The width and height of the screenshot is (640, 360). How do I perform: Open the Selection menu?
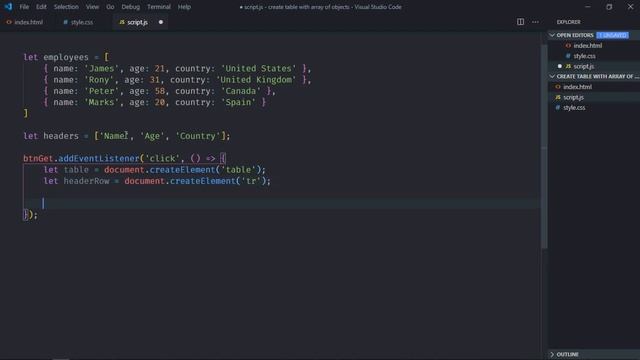coord(66,7)
